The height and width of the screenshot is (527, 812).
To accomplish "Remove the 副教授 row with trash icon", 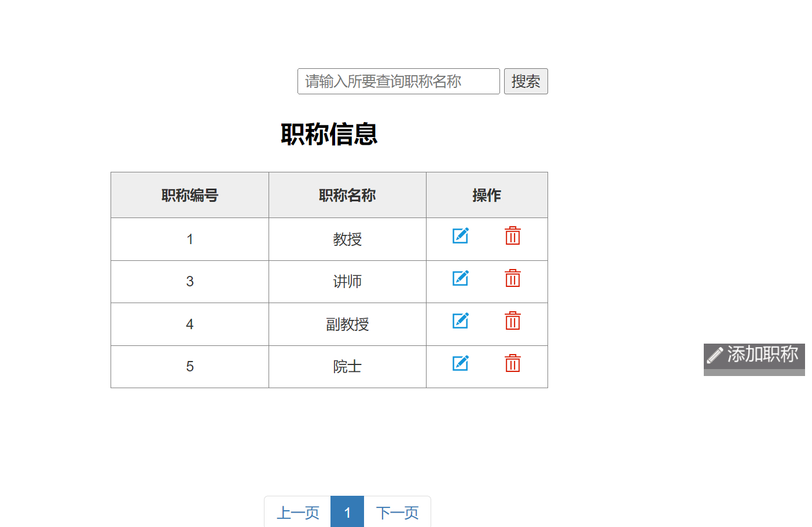I will [513, 320].
